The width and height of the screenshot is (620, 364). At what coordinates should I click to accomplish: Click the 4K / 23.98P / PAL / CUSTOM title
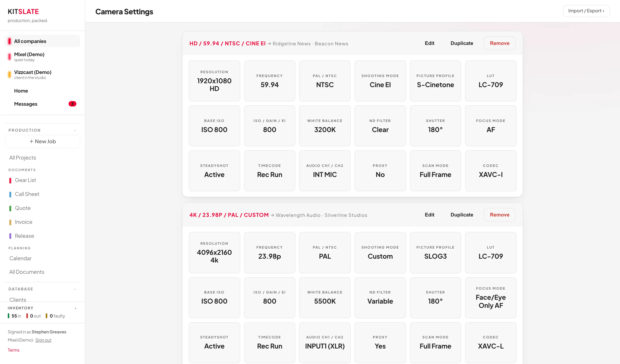coord(229,215)
